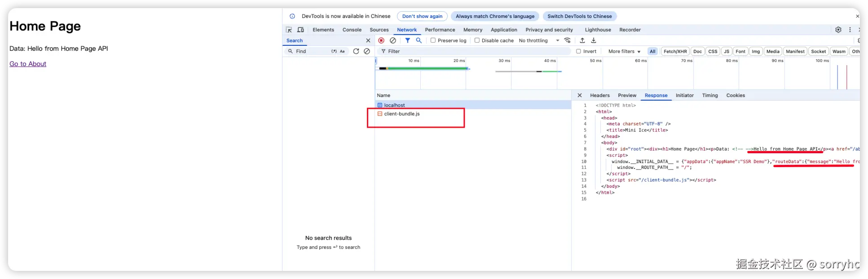868x279 pixels.
Task: Clear the search results
Action: 367,51
